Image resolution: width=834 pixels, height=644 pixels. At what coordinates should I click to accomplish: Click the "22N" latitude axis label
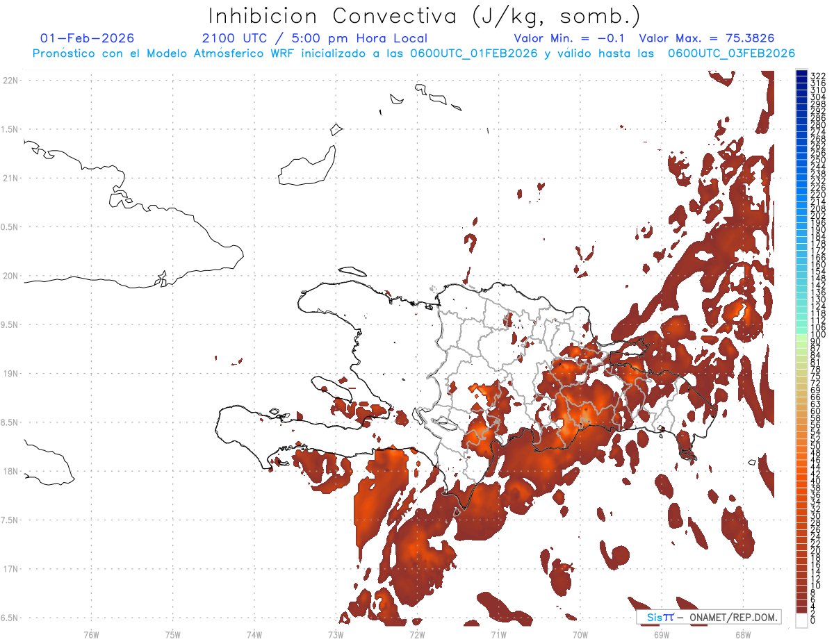coord(10,81)
